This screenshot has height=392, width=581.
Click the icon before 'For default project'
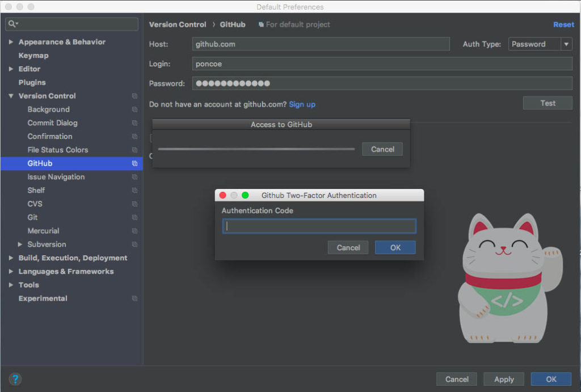point(261,24)
